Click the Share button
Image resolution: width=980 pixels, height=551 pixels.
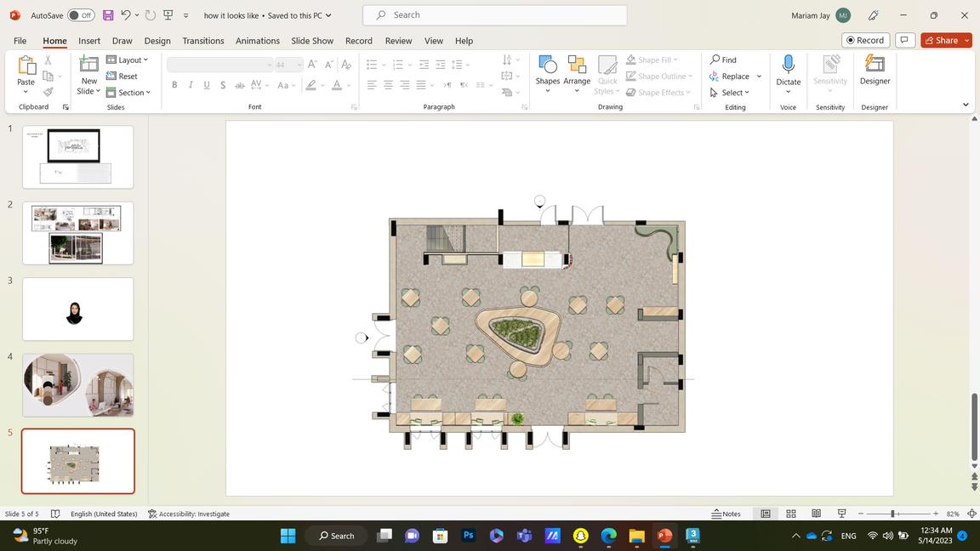tap(942, 40)
